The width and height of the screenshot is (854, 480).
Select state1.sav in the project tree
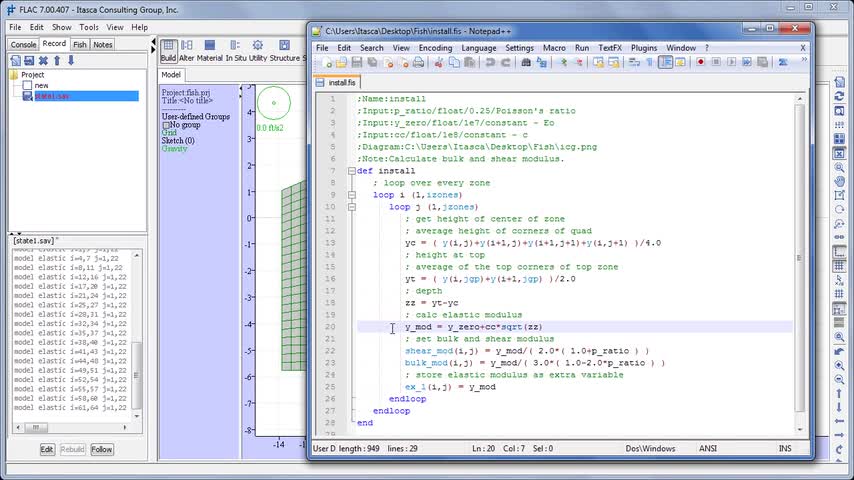50,96
